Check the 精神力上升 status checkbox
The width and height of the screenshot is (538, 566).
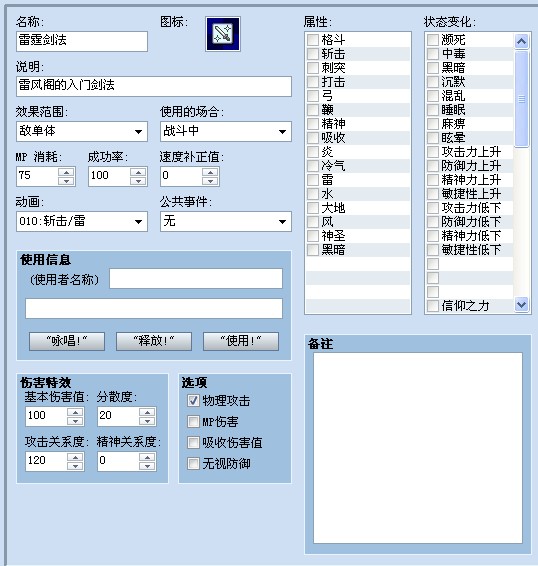click(x=433, y=180)
